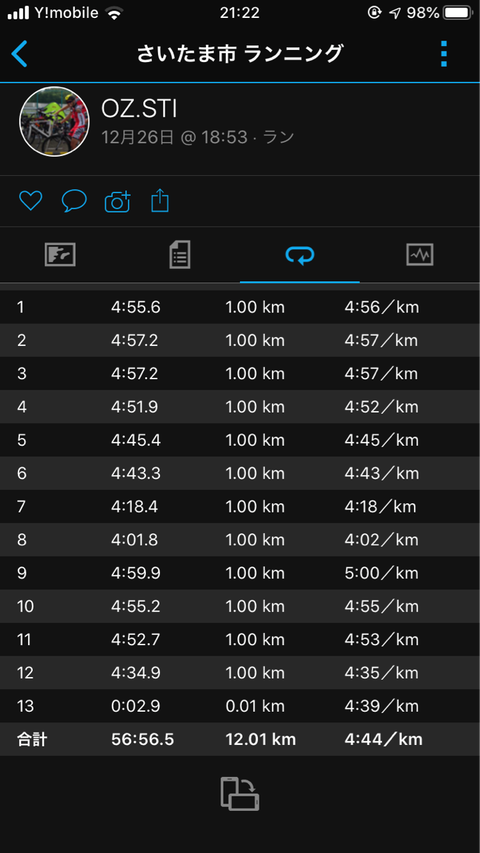The width and height of the screenshot is (480, 853).
Task: Open comments with the speech bubble icon
Action: click(74, 201)
